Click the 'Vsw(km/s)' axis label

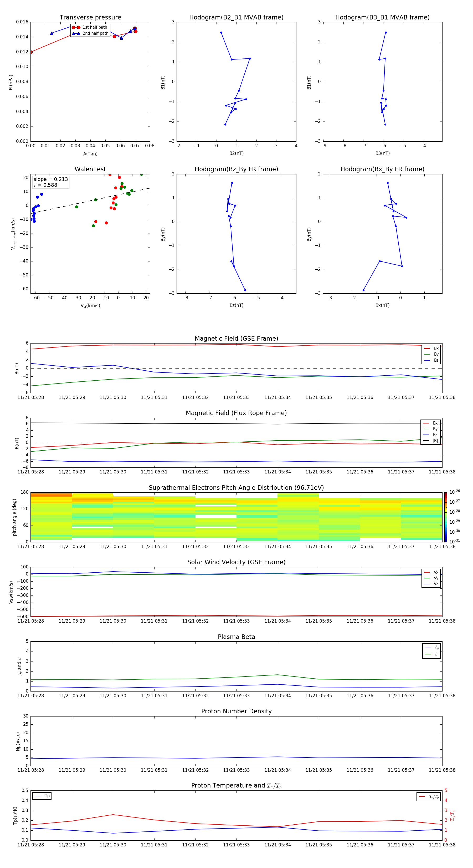click(11, 592)
